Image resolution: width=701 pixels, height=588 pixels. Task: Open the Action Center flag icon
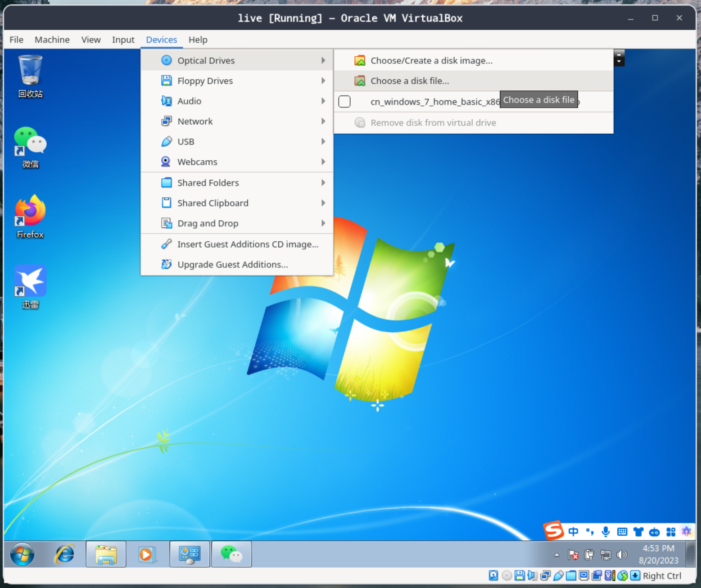tap(573, 555)
